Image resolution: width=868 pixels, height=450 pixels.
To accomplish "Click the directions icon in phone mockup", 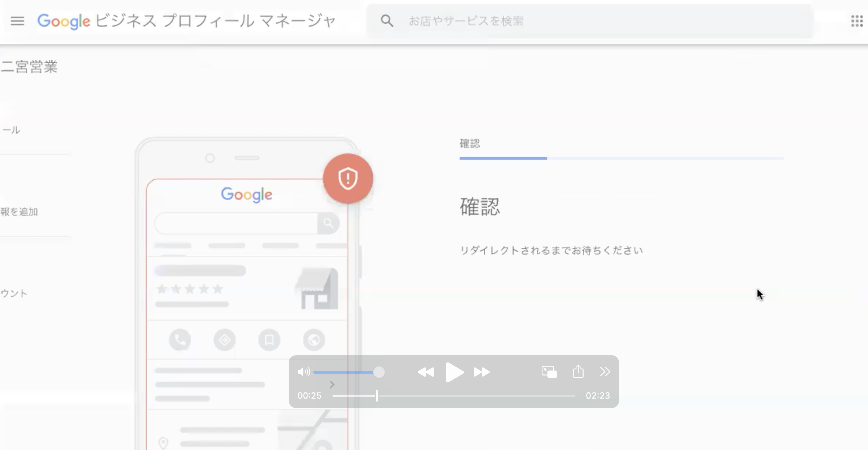I will coord(224,340).
